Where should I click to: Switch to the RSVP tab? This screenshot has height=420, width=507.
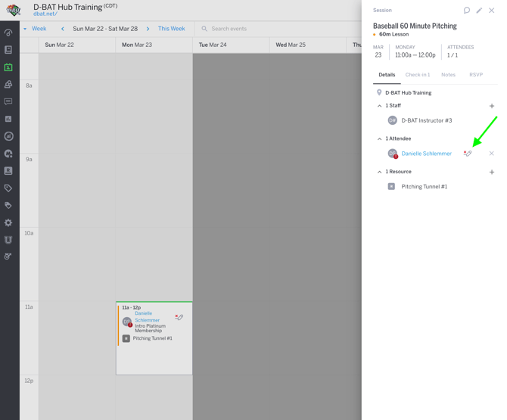point(476,75)
